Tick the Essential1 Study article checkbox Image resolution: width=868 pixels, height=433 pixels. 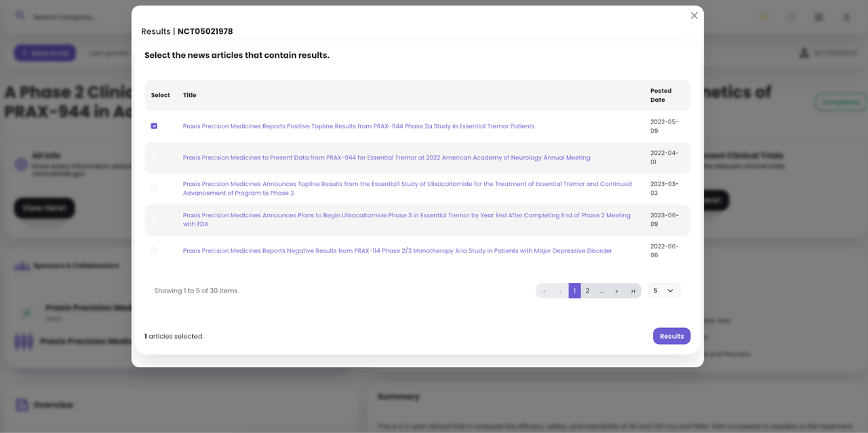point(154,188)
